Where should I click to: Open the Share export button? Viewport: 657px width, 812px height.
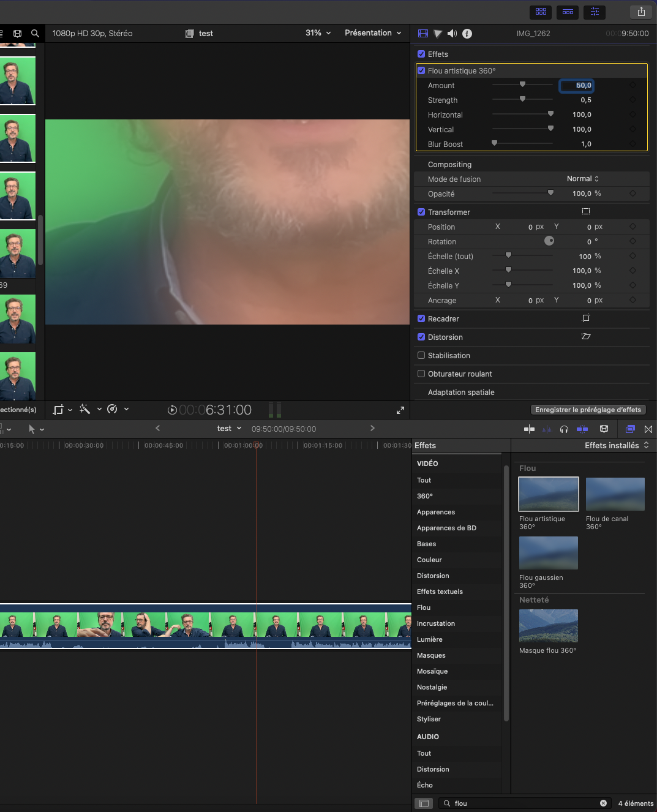[641, 12]
